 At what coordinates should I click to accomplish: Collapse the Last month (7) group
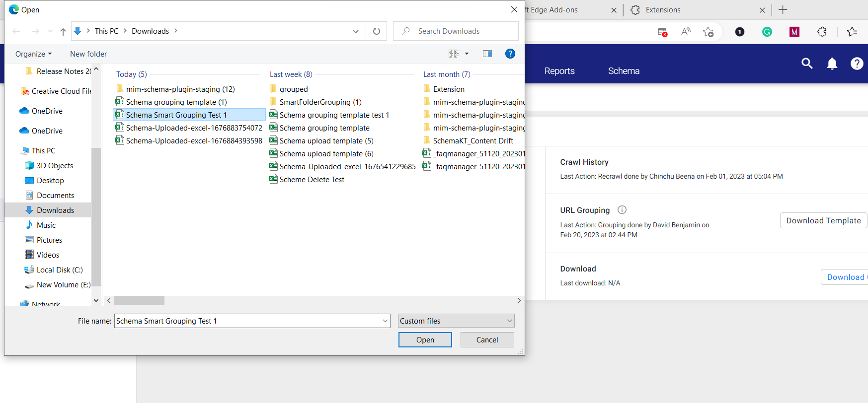pos(447,74)
